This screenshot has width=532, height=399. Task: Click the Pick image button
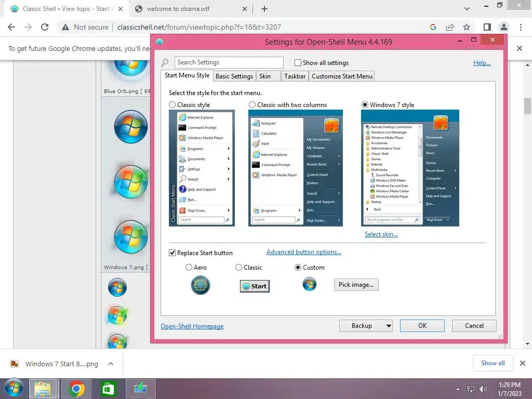pos(356,285)
